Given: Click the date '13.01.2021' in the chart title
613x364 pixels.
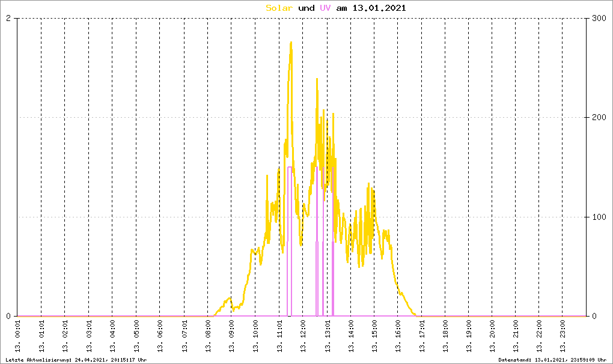Looking at the screenshot, I should pos(379,8).
